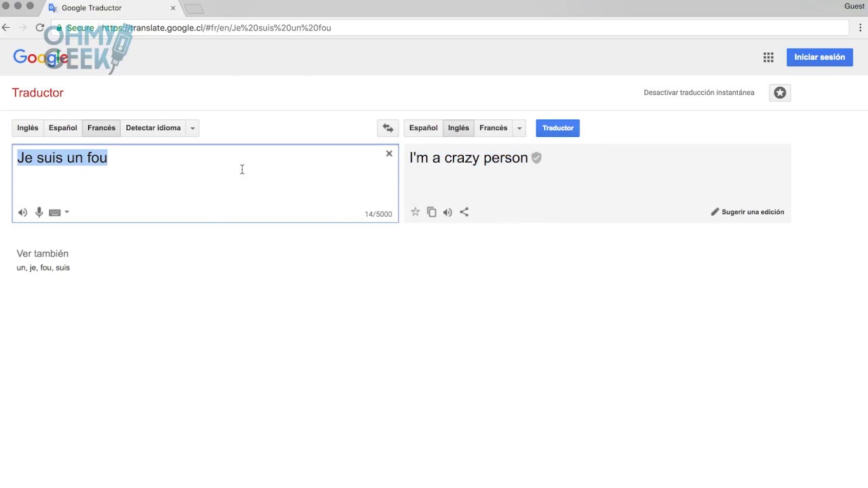Expand the target language dropdown arrow
Image resolution: width=868 pixels, height=488 pixels.
click(519, 128)
